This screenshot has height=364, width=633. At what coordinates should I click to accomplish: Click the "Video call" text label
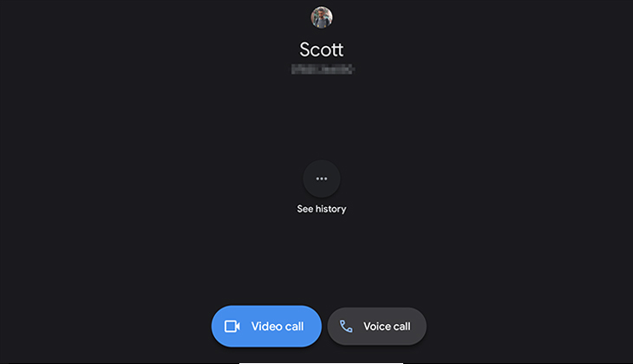[x=277, y=326]
